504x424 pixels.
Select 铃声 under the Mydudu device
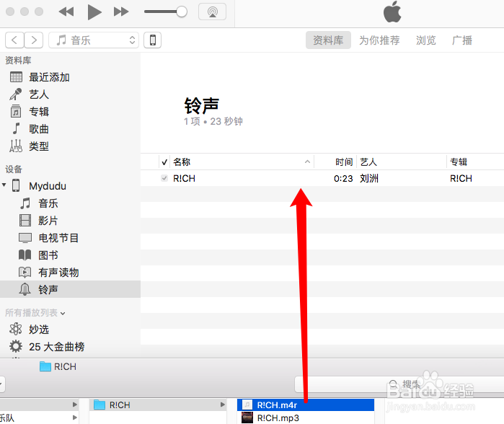[x=70, y=289]
